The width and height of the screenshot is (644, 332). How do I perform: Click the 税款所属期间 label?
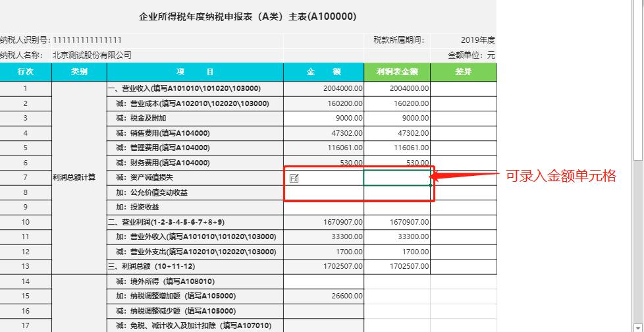(x=398, y=40)
